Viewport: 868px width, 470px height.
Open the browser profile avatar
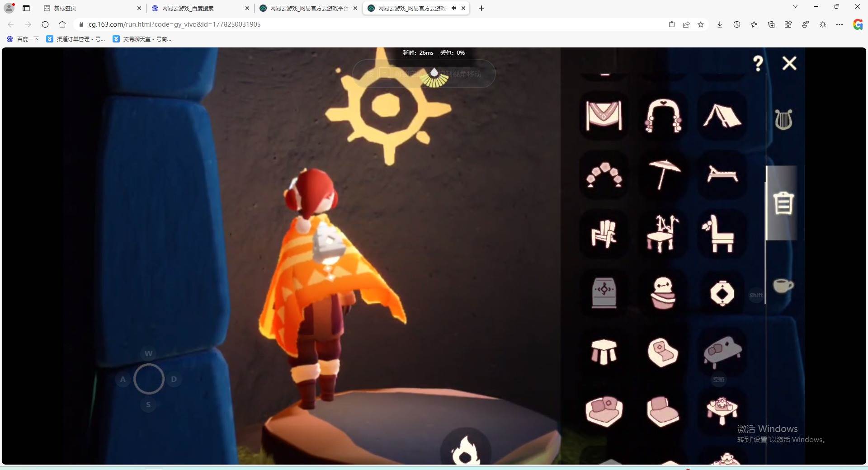[x=9, y=8]
